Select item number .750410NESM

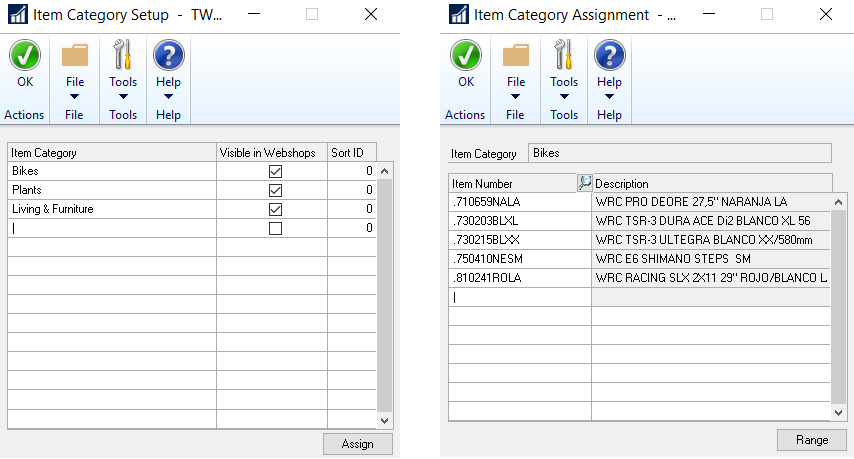pyautogui.click(x=520, y=259)
